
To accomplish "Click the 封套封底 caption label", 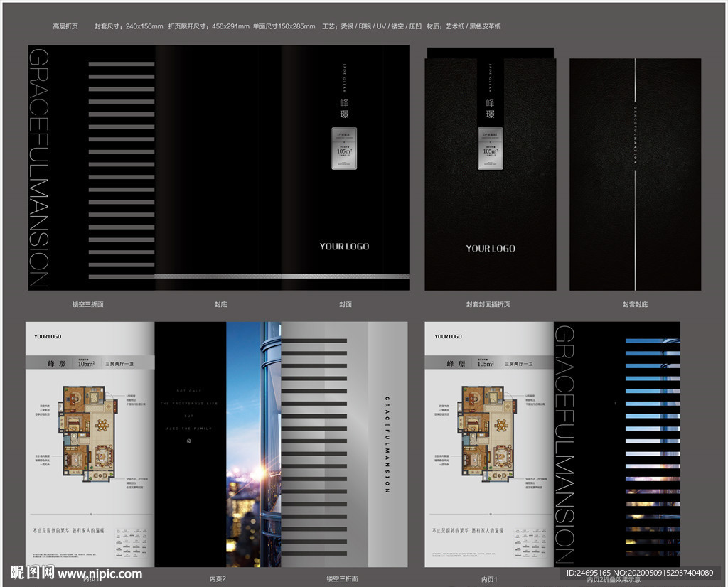I will coord(635,304).
